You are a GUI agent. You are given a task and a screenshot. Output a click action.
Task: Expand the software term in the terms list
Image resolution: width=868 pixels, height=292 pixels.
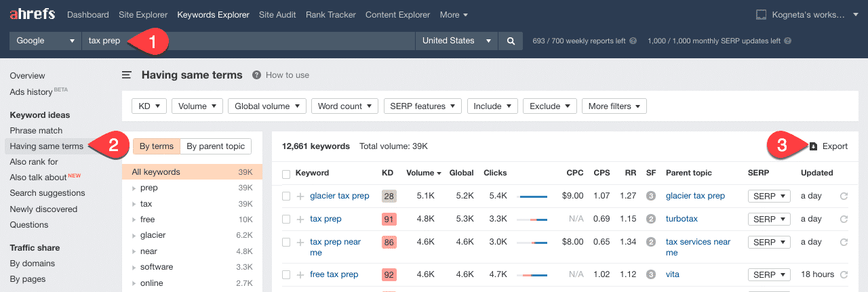(x=134, y=267)
